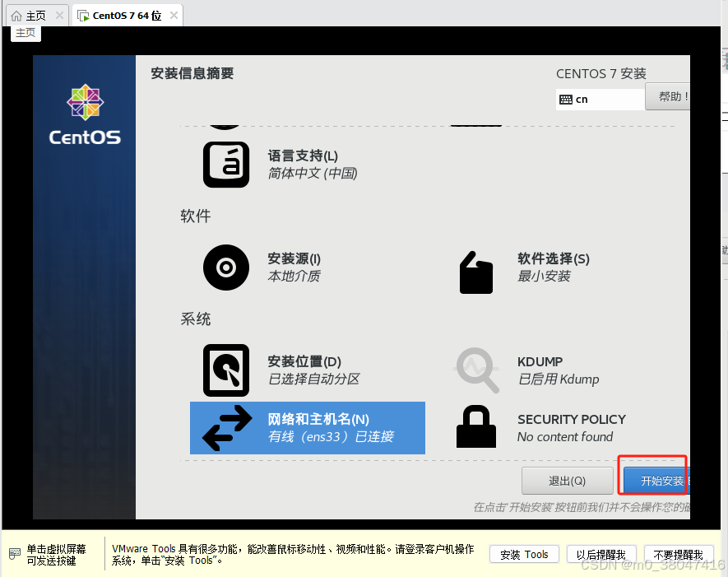This screenshot has width=728, height=577.
Task: Open SECURITY POLICY text label
Action: pos(572,420)
